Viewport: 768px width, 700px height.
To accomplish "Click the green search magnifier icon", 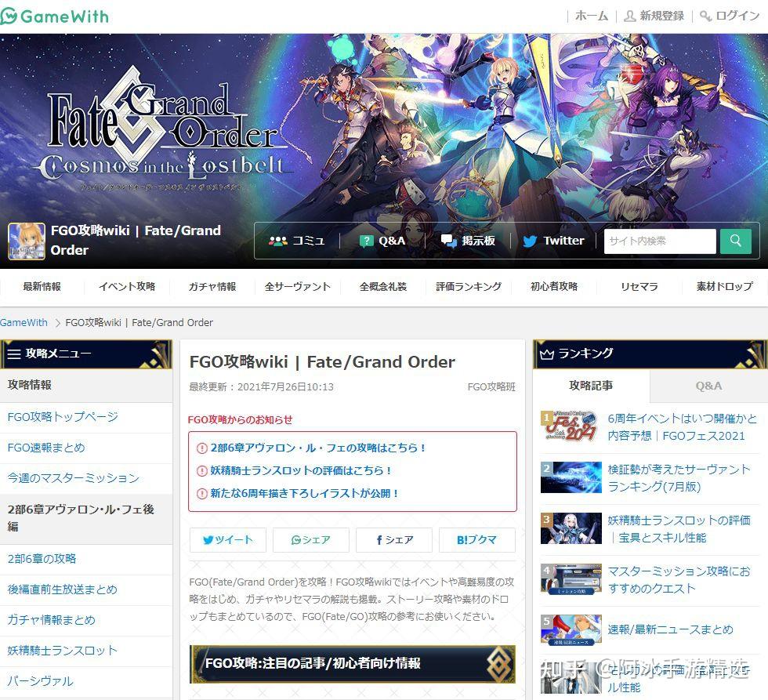I will (x=735, y=241).
